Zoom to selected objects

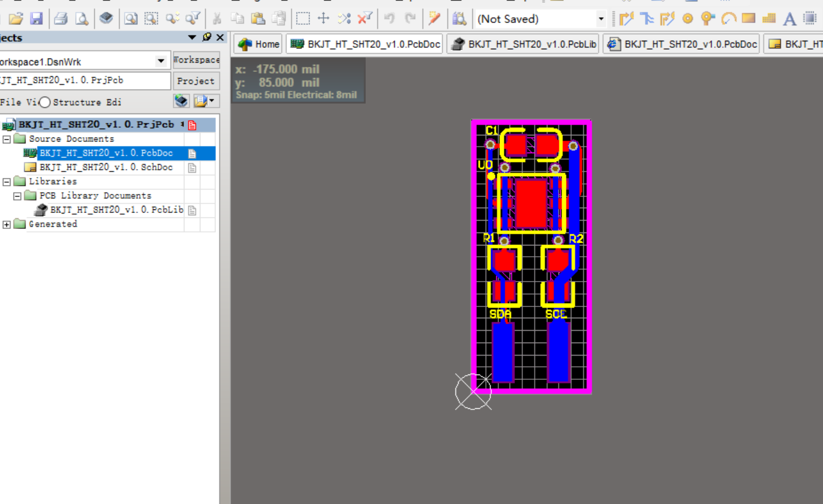pyautogui.click(x=172, y=19)
